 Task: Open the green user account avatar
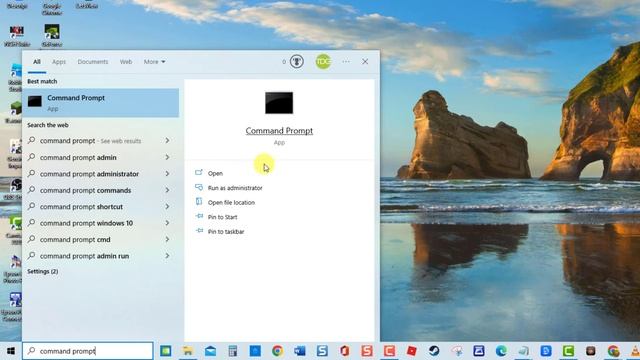point(323,62)
